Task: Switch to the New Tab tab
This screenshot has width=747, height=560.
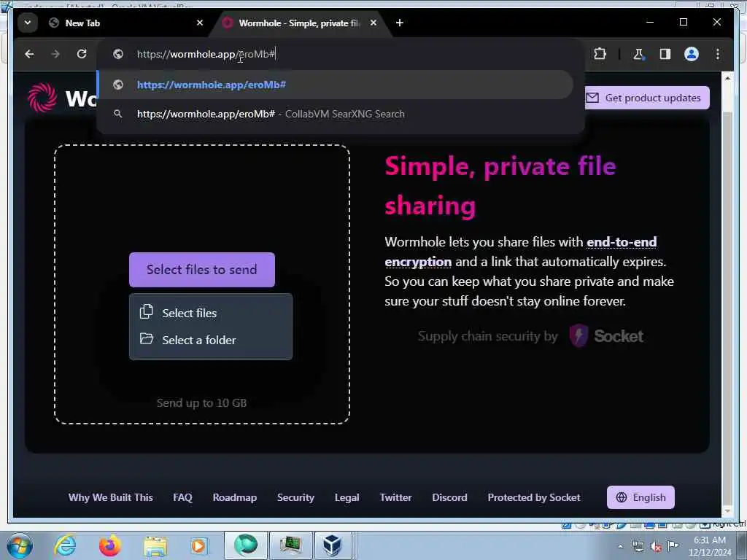Action: pyautogui.click(x=124, y=23)
